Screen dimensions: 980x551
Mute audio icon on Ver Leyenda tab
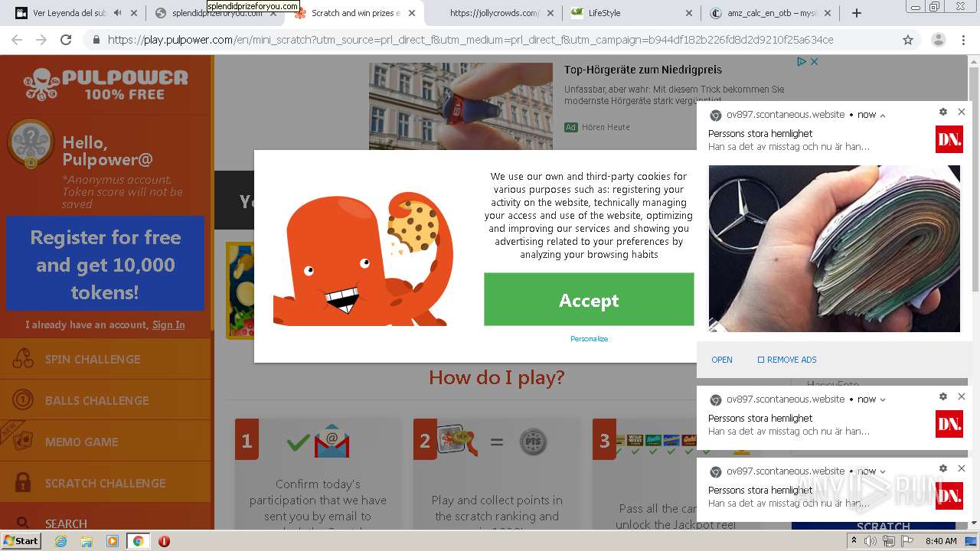click(x=117, y=13)
